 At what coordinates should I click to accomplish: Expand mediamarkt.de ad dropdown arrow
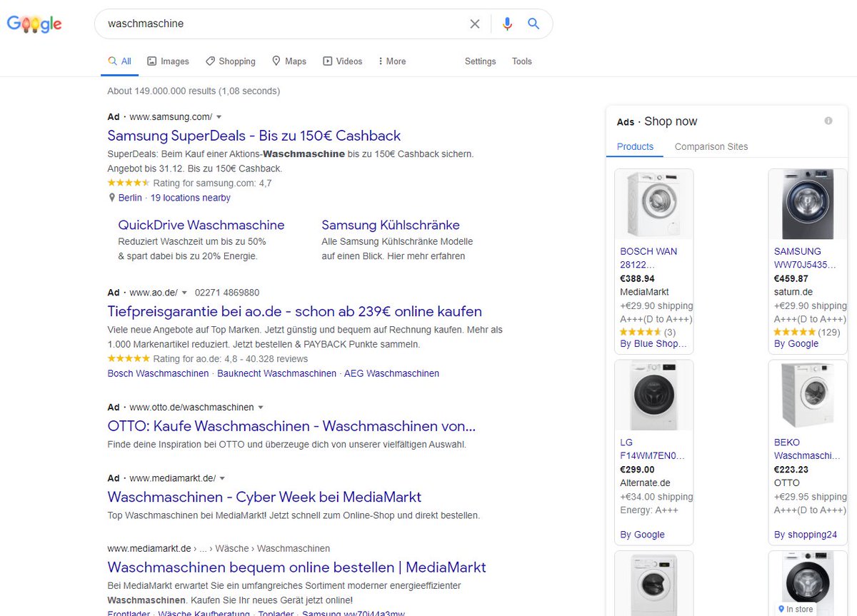pyautogui.click(x=222, y=478)
